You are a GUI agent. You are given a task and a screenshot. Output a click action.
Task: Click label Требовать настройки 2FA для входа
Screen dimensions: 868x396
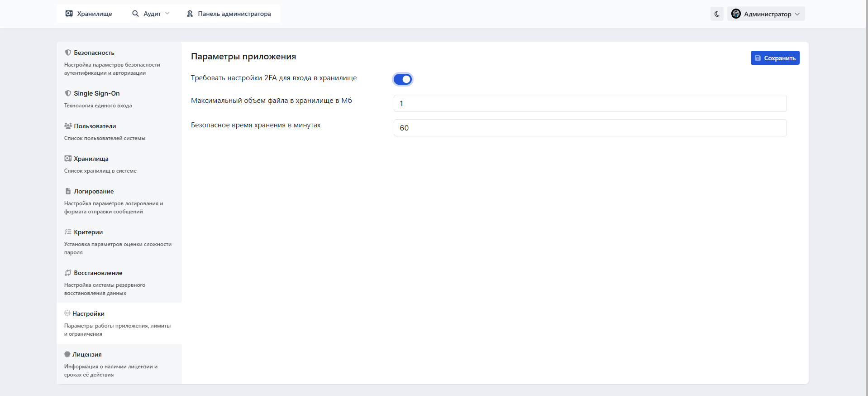[274, 78]
